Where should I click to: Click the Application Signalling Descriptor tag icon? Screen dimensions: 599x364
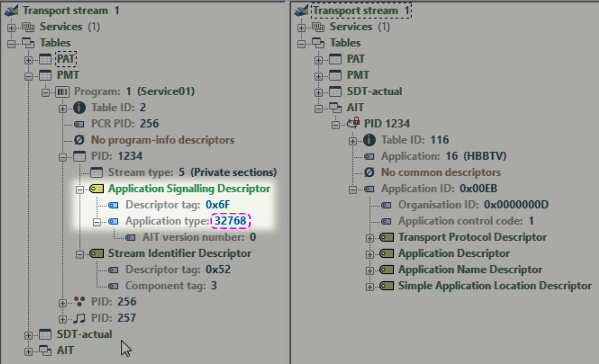click(96, 188)
